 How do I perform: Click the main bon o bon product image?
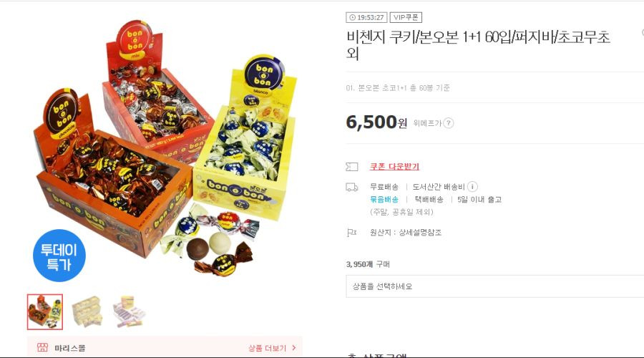(x=165, y=148)
